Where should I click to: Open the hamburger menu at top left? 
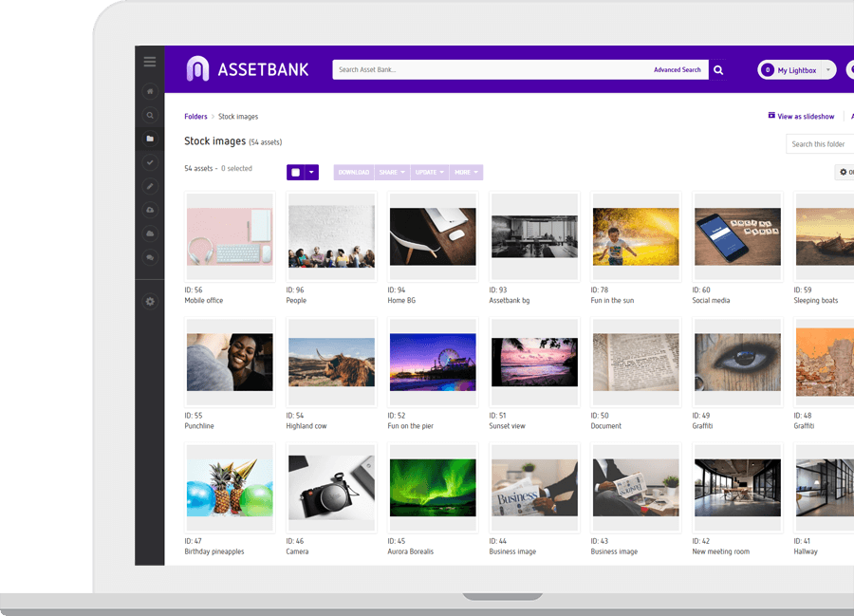(150, 61)
